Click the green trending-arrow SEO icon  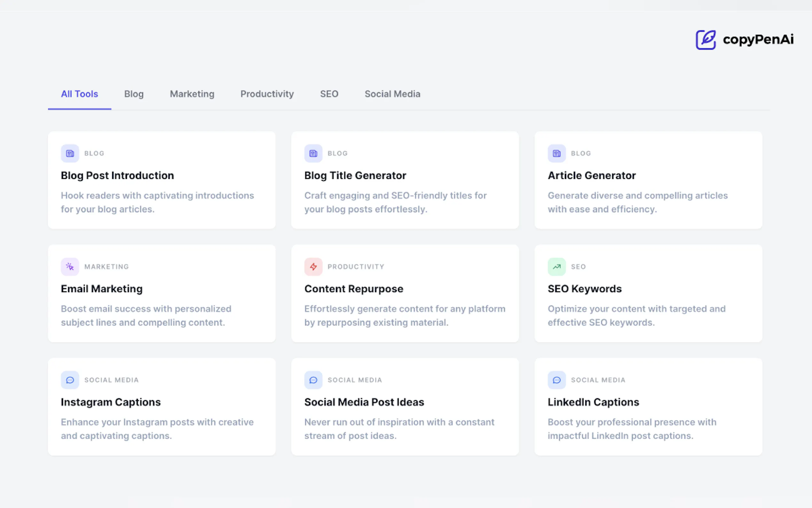click(x=557, y=267)
